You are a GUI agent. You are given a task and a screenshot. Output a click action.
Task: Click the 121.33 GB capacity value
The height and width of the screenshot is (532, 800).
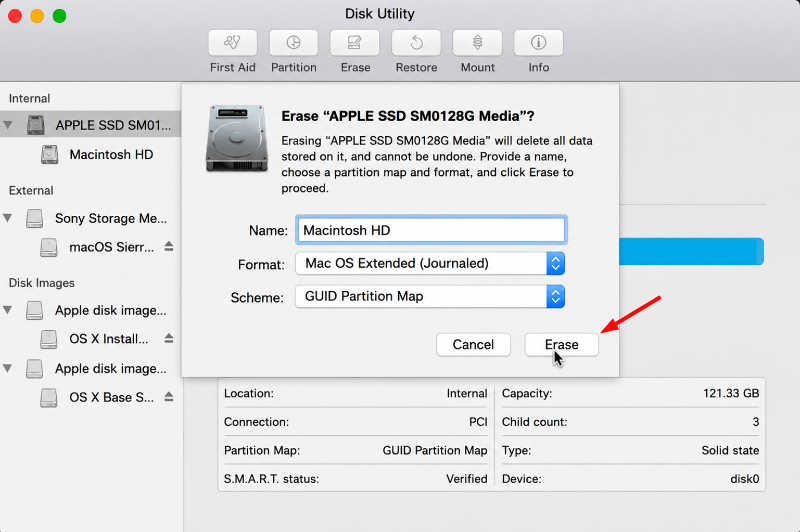[731, 393]
